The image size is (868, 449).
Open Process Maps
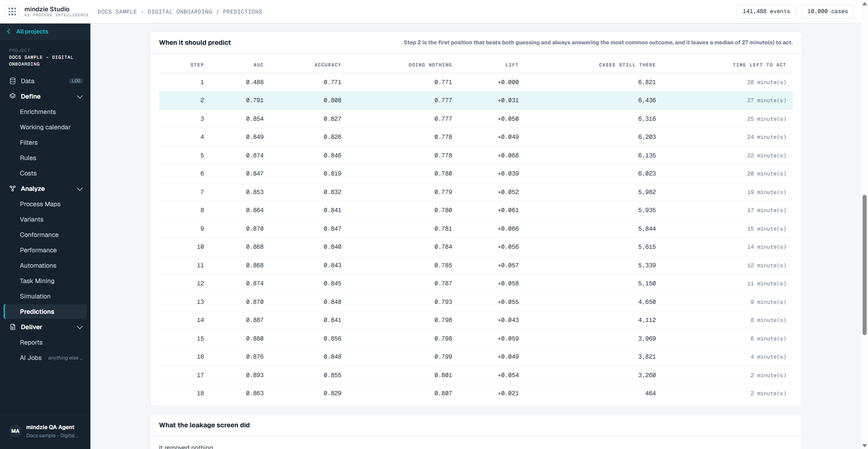(40, 204)
